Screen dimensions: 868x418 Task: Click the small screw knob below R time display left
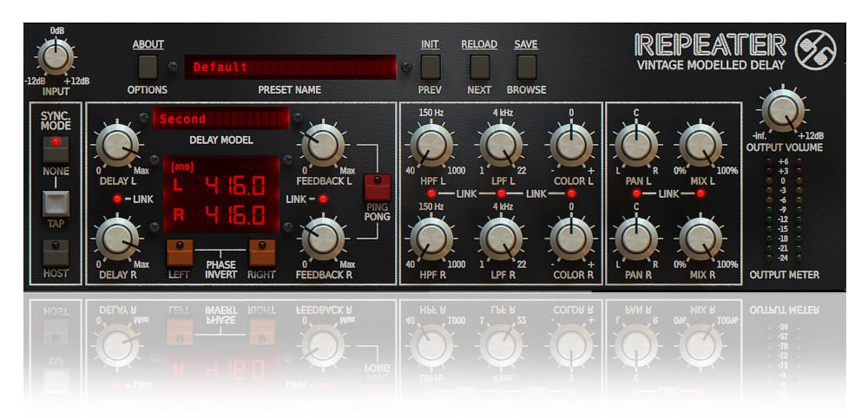(x=155, y=227)
